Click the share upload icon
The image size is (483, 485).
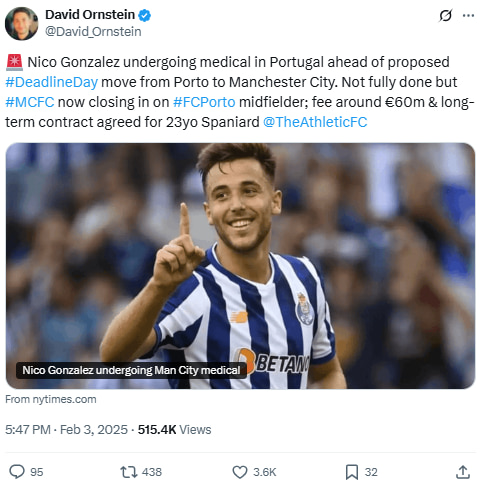click(x=463, y=472)
